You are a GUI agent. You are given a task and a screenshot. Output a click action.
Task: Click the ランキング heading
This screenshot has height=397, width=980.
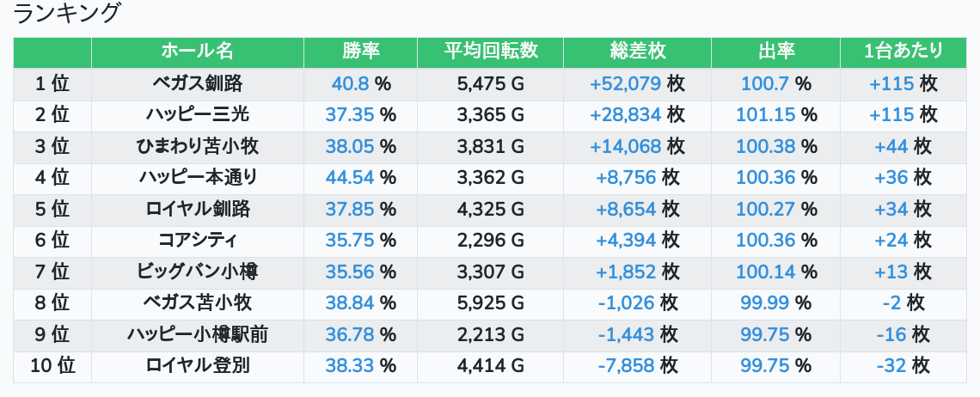(68, 13)
